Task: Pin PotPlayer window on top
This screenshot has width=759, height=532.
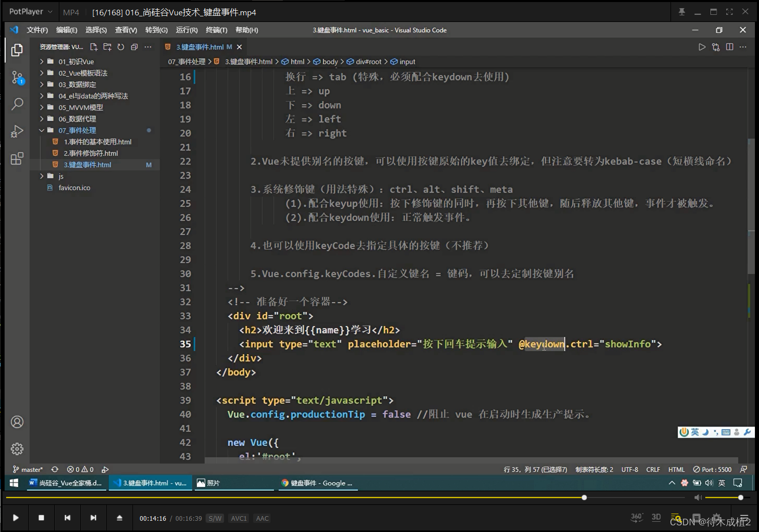Action: point(682,12)
